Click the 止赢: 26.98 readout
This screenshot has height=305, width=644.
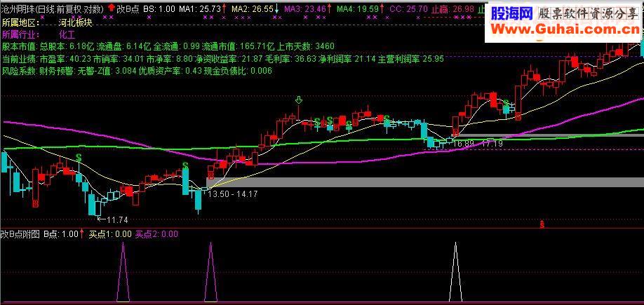coord(452,8)
